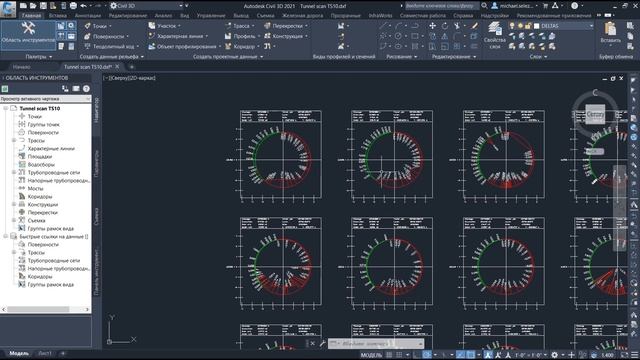This screenshot has height=360, width=640.
Task: Switch to the Вставка ribbon tab
Action: coord(58,16)
